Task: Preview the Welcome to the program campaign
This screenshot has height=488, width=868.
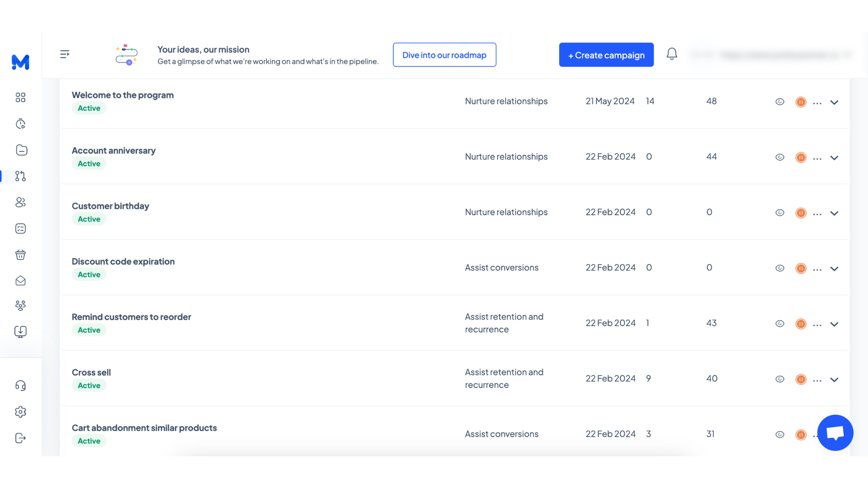Action: coord(780,102)
